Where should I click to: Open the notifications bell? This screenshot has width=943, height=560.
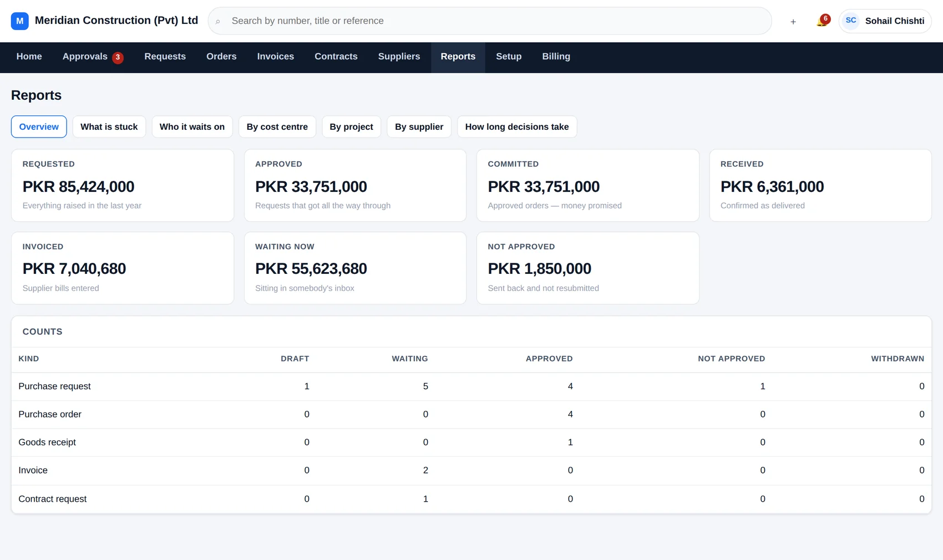click(x=822, y=22)
